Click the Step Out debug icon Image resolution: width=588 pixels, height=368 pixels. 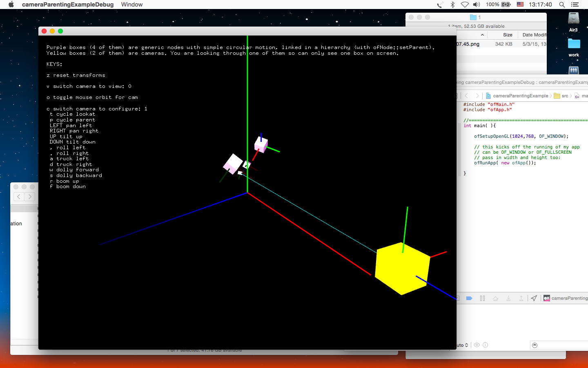tap(521, 298)
